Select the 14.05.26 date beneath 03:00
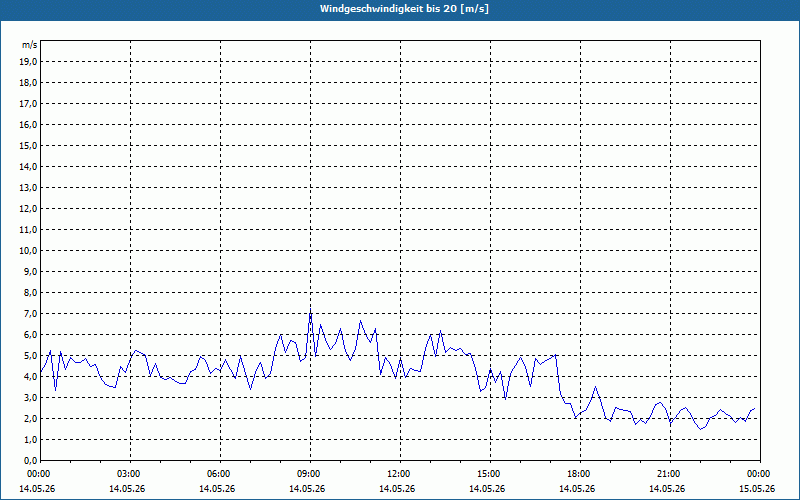The height and width of the screenshot is (500, 800). pos(127,489)
